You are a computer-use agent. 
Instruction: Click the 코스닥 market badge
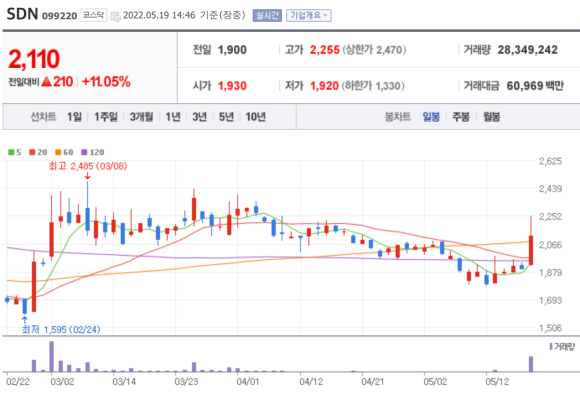click(93, 15)
